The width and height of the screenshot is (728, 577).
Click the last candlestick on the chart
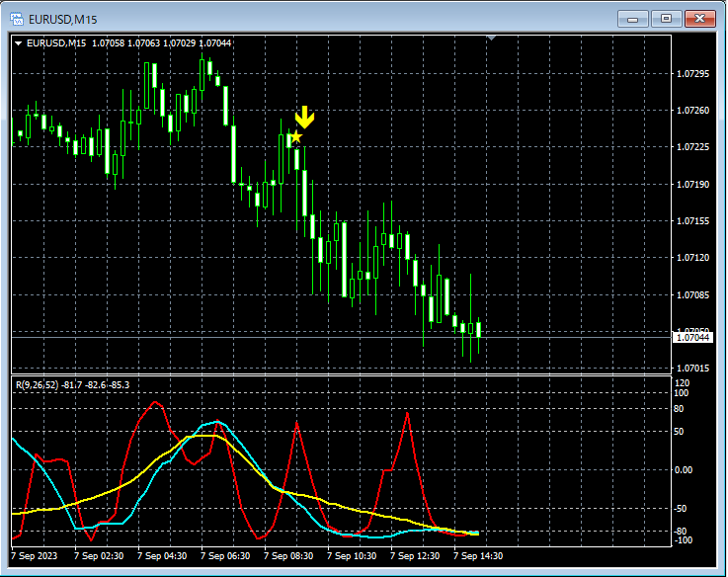tap(478, 335)
